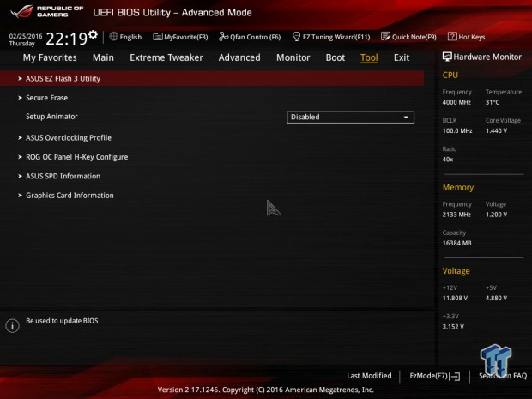This screenshot has height=399, width=532.
Task: Click the memory voltage 1.200 V
Action: click(496, 215)
